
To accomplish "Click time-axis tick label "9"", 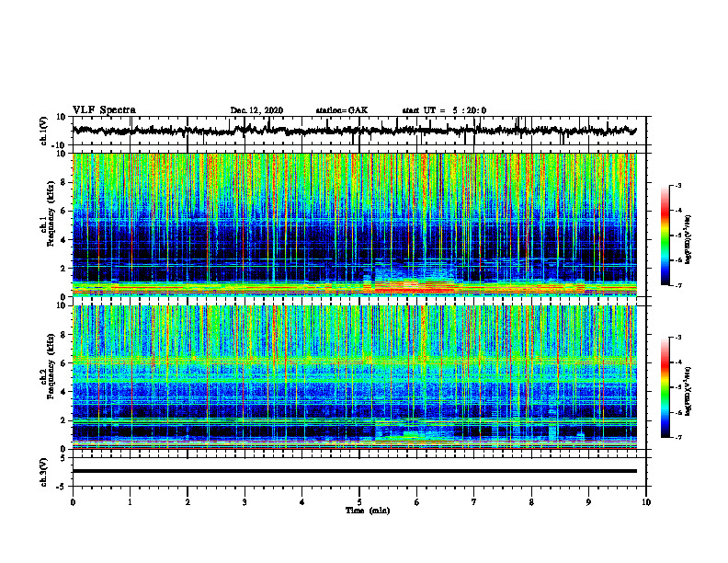I will click(588, 502).
